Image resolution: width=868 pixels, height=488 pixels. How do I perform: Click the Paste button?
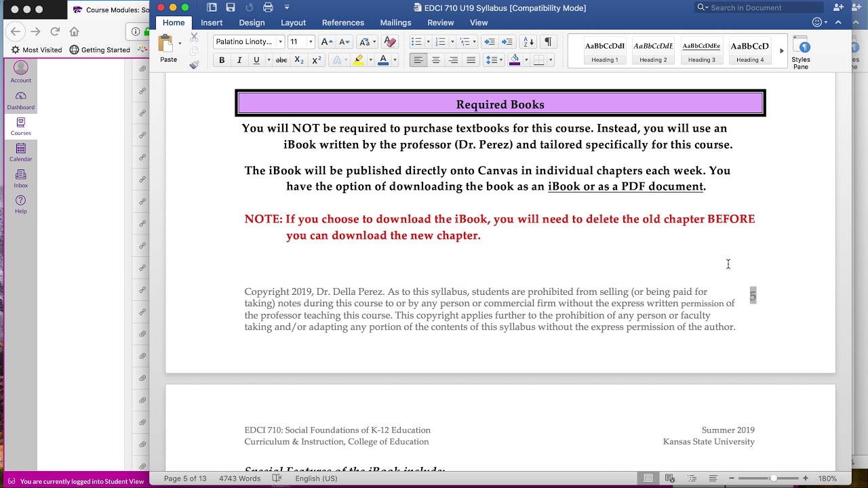[168, 50]
